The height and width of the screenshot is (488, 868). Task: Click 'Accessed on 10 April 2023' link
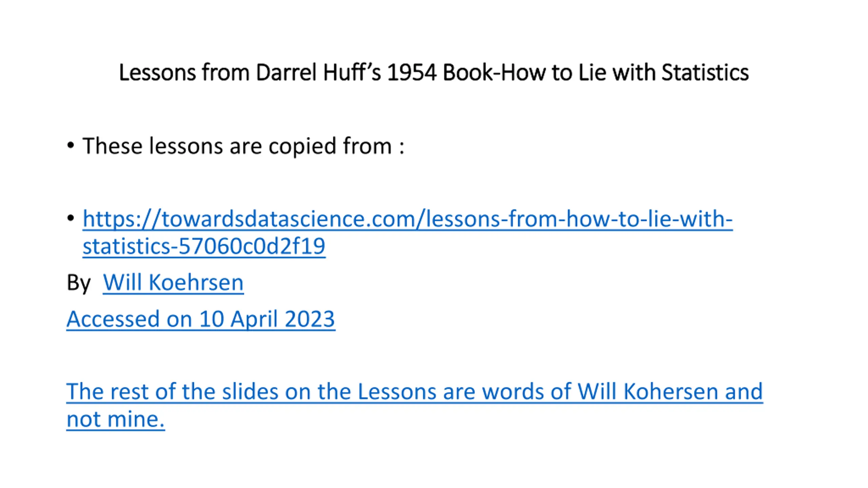tap(201, 319)
